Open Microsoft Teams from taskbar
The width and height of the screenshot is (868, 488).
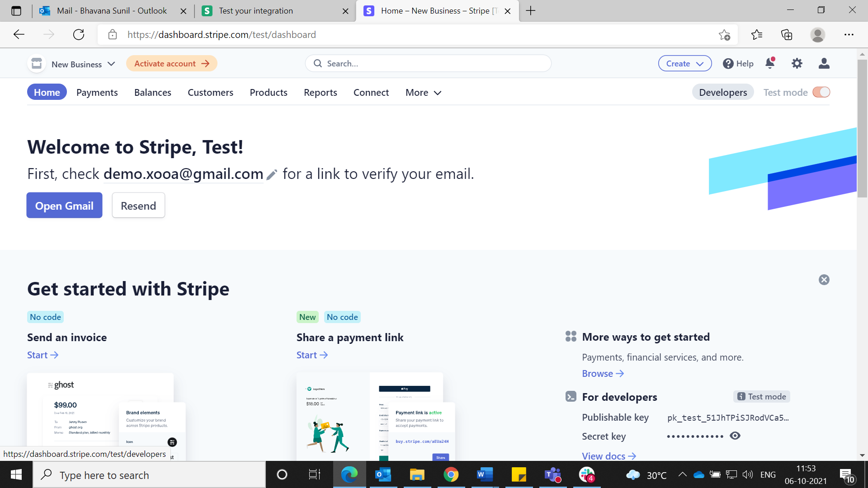pyautogui.click(x=552, y=475)
